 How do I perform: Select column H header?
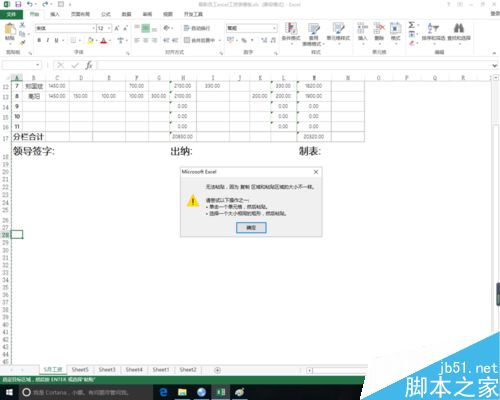click(x=183, y=78)
